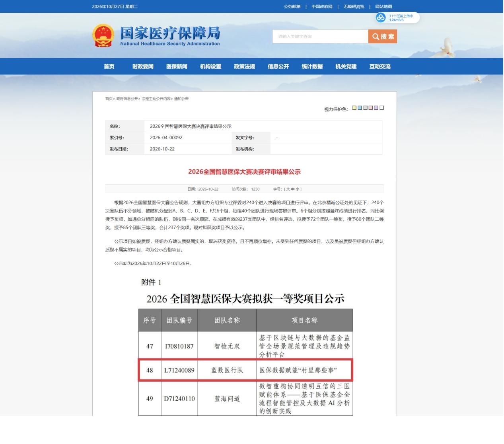
Task: Click the national emblem logo
Action: click(103, 35)
